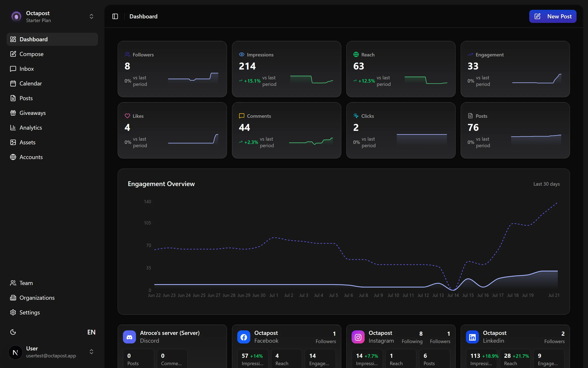Viewport: 588px width, 368px height.
Task: Click the Inbox message icon
Action: click(13, 69)
